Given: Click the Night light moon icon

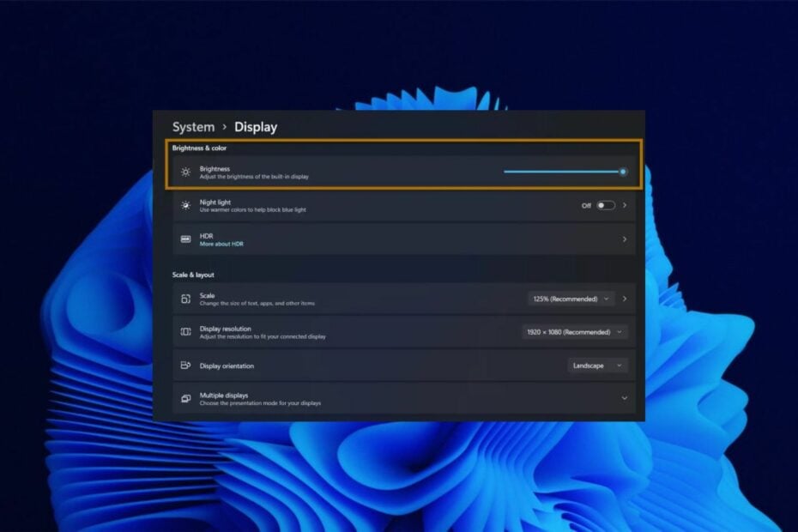Looking at the screenshot, I should pyautogui.click(x=185, y=205).
